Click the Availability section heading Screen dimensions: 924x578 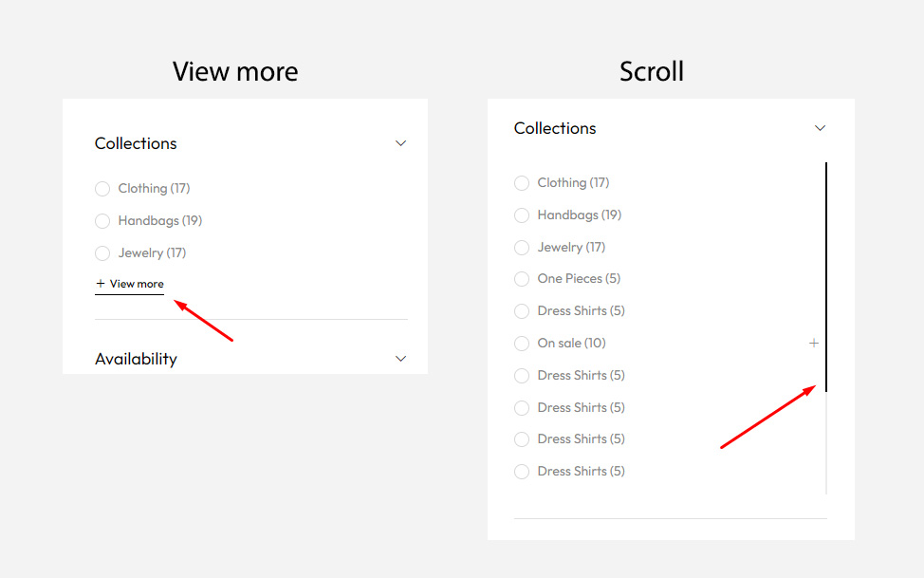pos(136,359)
